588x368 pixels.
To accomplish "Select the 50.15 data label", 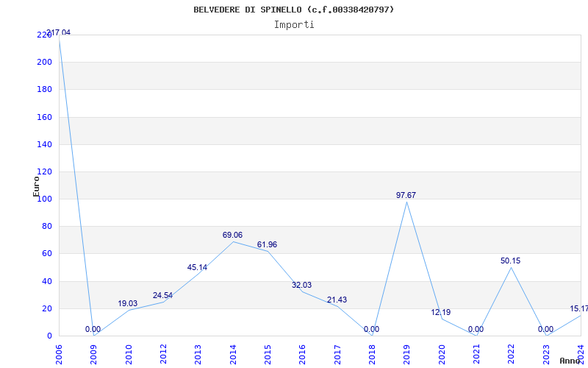I will click(510, 261).
